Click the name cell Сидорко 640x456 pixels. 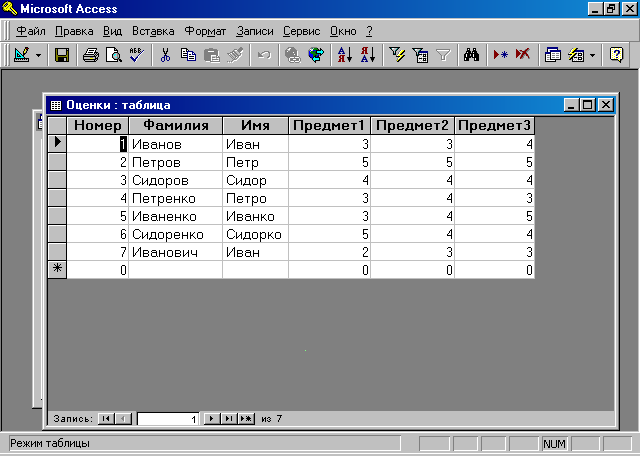[x=256, y=234]
